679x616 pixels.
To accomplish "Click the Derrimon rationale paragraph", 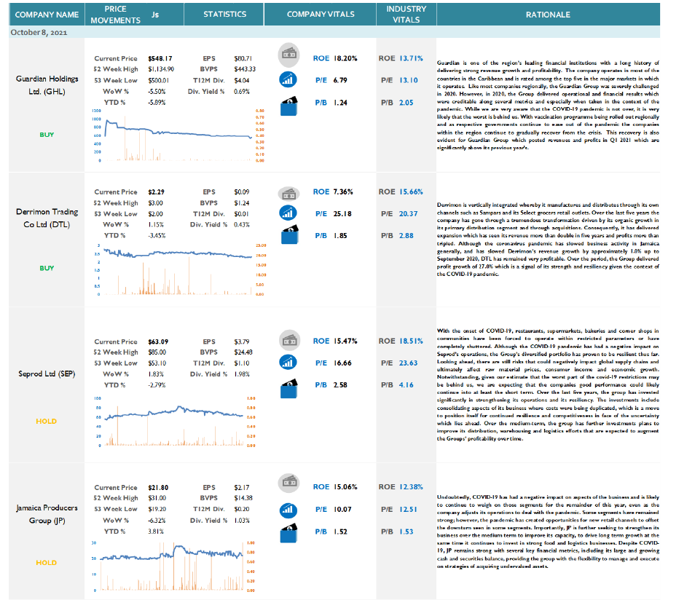I will pyautogui.click(x=548, y=239).
